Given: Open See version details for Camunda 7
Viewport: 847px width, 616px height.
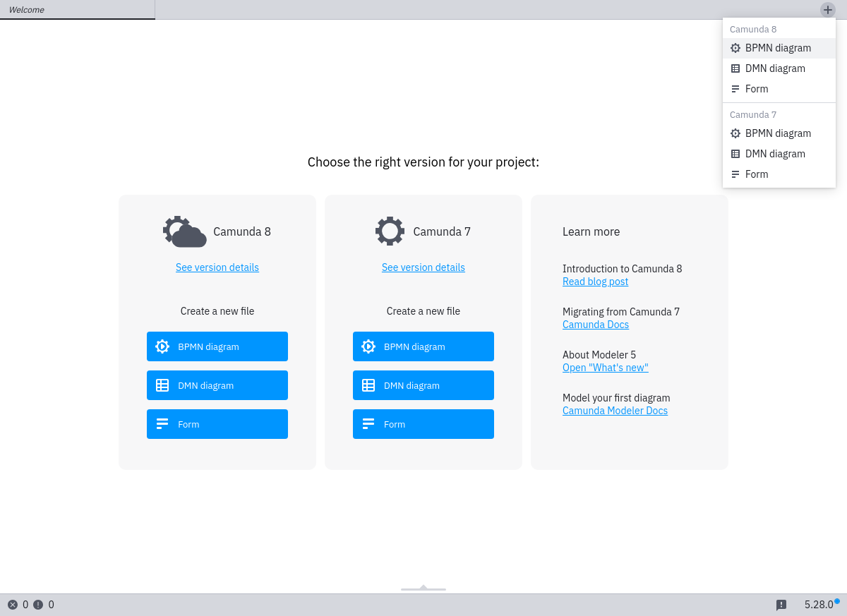Looking at the screenshot, I should tap(423, 267).
